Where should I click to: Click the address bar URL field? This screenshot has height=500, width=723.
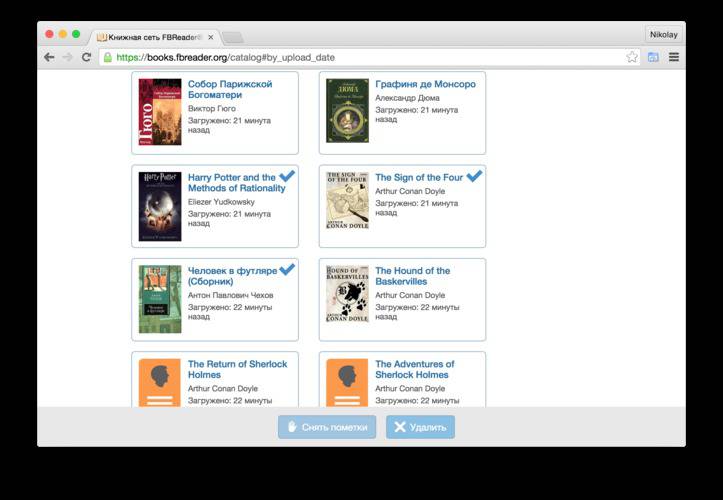[x=369, y=57]
